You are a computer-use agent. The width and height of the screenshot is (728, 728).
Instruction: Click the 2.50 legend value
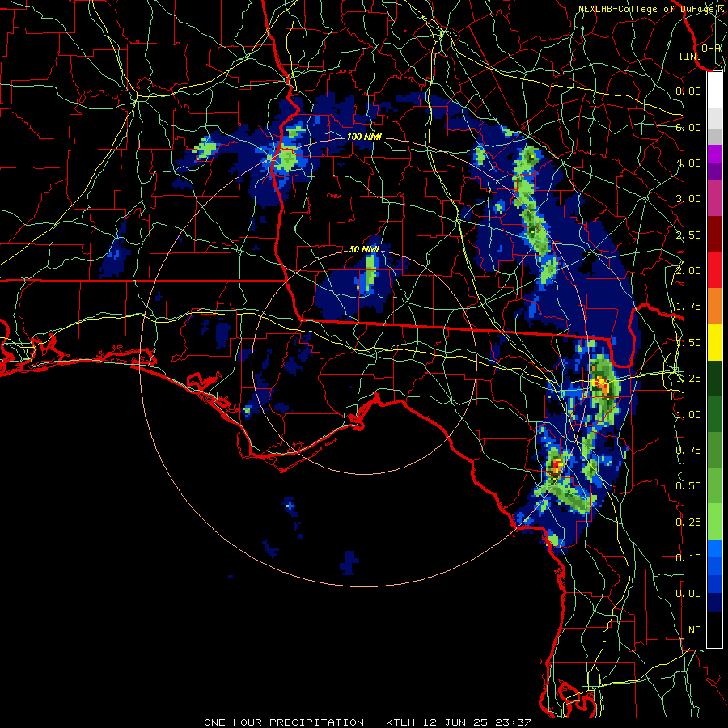pyautogui.click(x=688, y=235)
